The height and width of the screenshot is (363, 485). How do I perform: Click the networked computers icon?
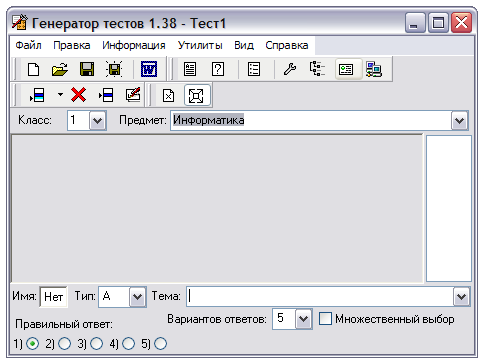pos(374,70)
